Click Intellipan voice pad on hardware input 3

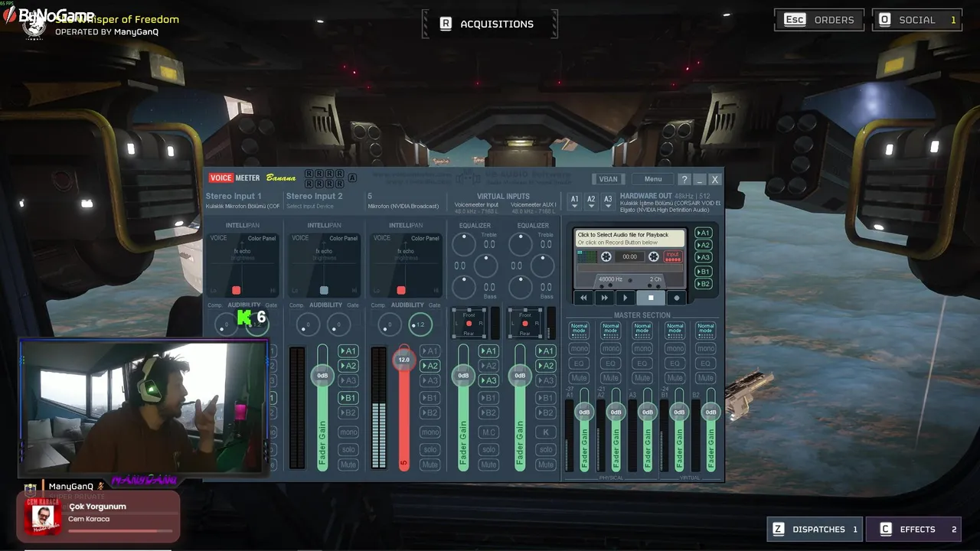[x=405, y=264]
